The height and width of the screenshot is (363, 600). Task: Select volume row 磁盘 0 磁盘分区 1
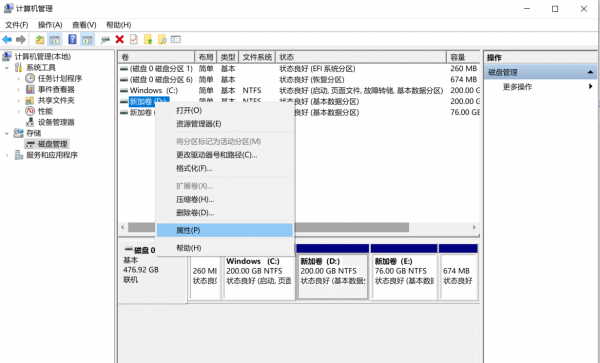coord(299,69)
